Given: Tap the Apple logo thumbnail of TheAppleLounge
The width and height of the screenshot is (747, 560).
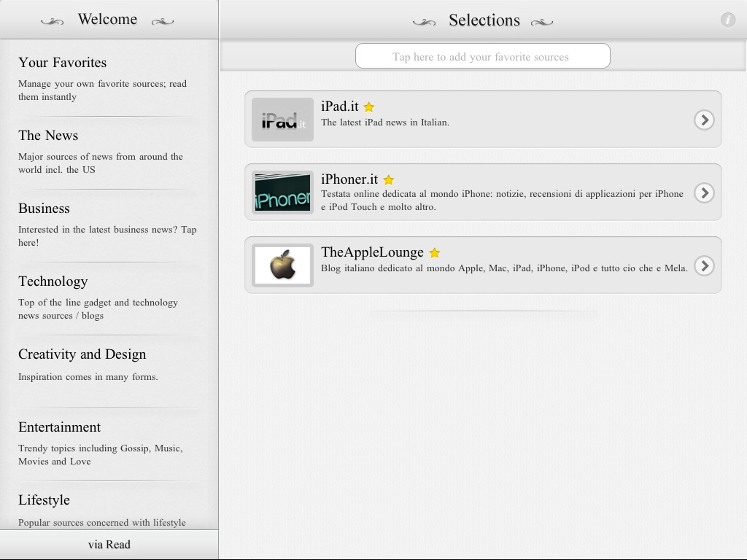Looking at the screenshot, I should [282, 265].
